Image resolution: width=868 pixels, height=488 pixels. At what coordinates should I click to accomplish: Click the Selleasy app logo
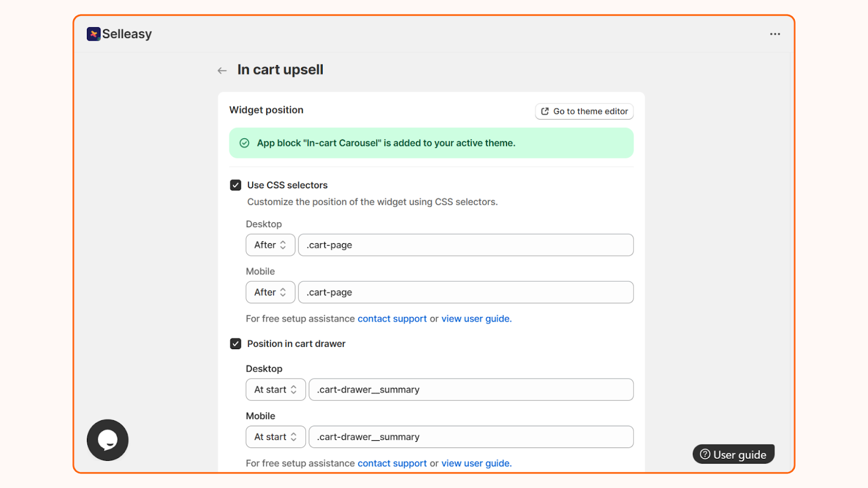(93, 34)
